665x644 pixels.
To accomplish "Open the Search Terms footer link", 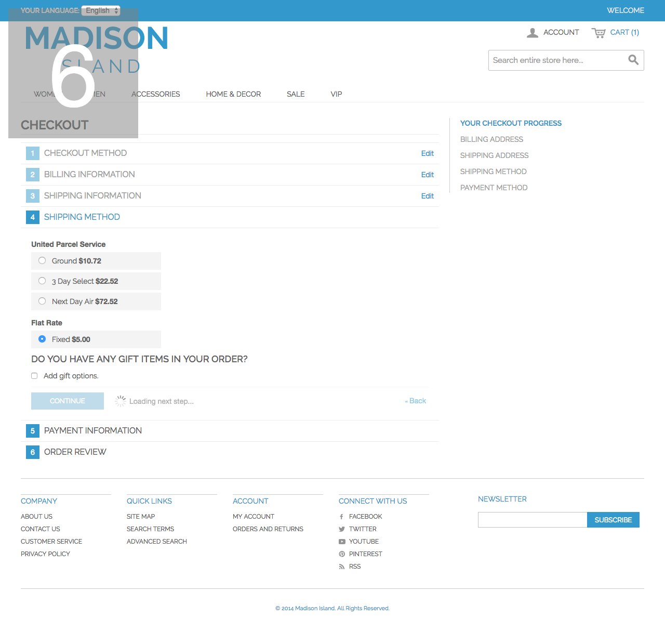I will 150,529.
